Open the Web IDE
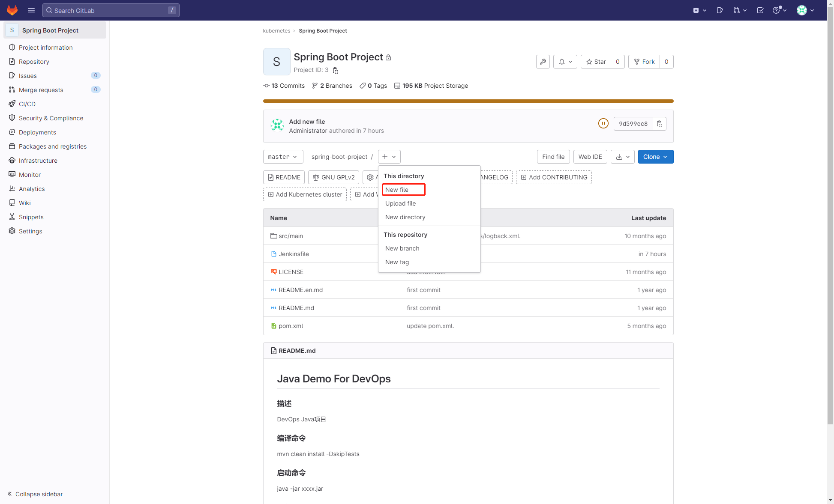This screenshot has width=834, height=504. point(590,157)
